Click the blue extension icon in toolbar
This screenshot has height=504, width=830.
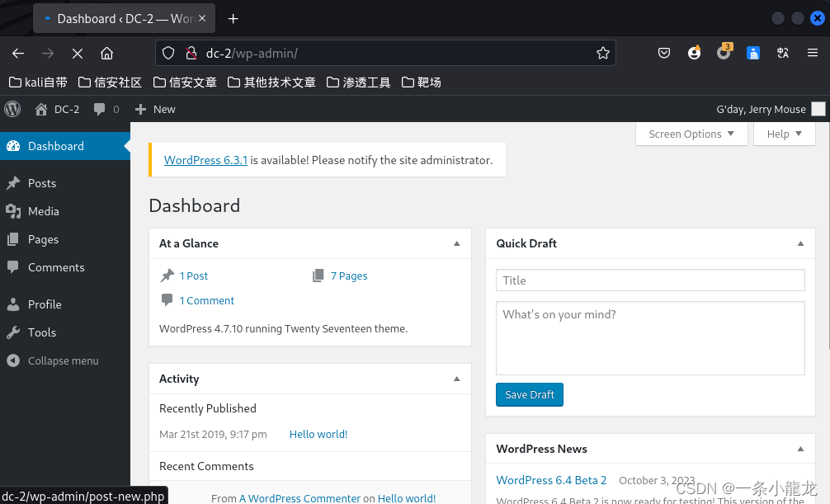click(x=753, y=53)
